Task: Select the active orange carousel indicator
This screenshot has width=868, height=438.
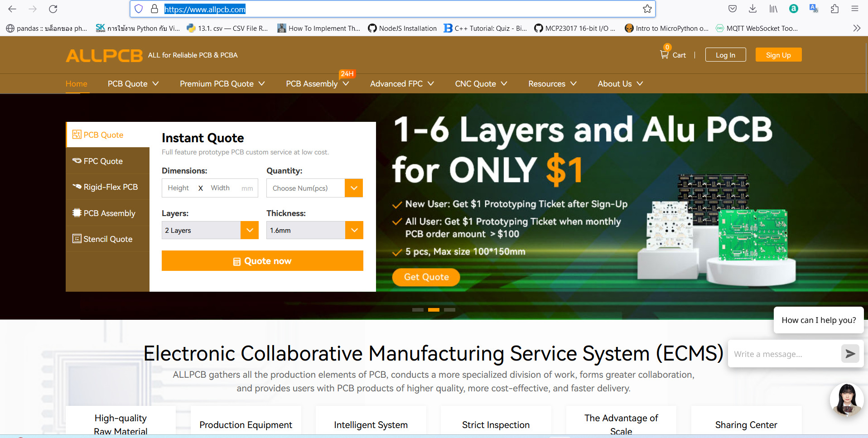Action: click(x=434, y=310)
